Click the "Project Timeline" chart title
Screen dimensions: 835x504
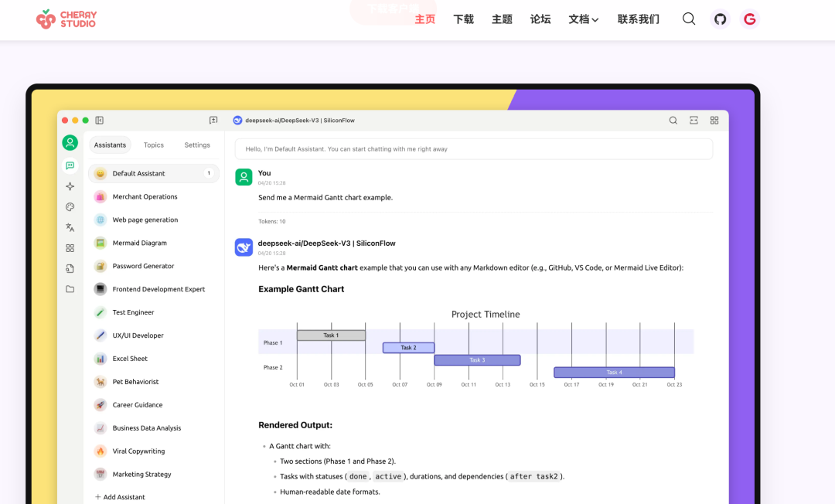[486, 314]
